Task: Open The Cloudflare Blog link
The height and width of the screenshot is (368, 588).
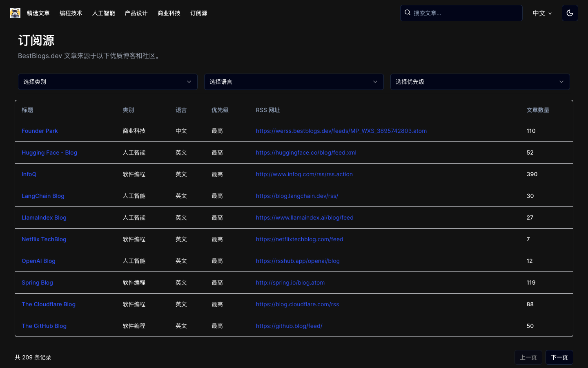Action: point(49,304)
